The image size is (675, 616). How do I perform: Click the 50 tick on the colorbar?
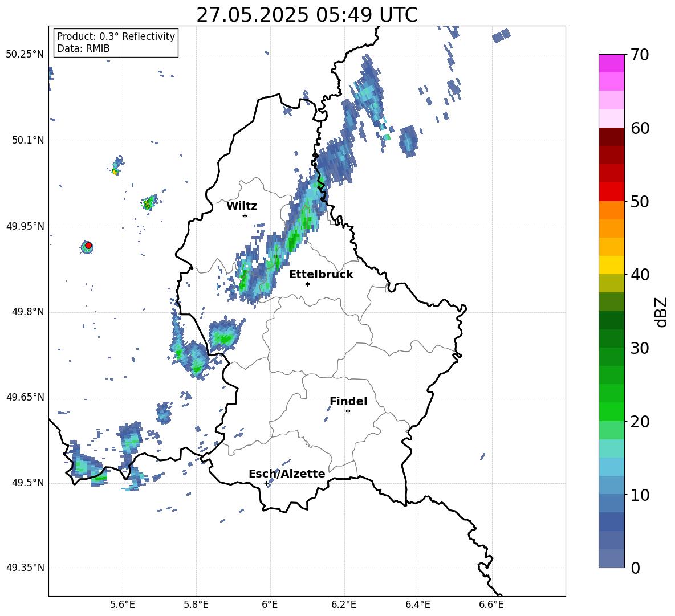coord(640,201)
